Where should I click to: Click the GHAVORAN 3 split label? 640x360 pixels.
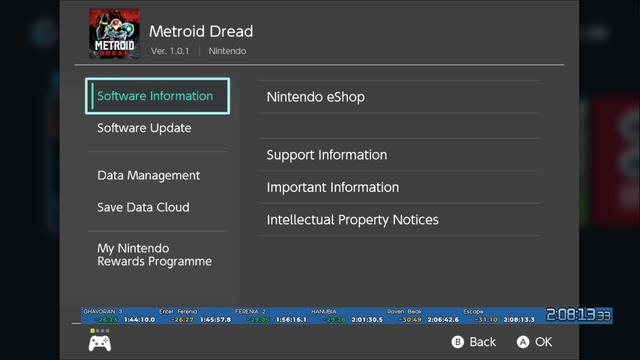103,311
